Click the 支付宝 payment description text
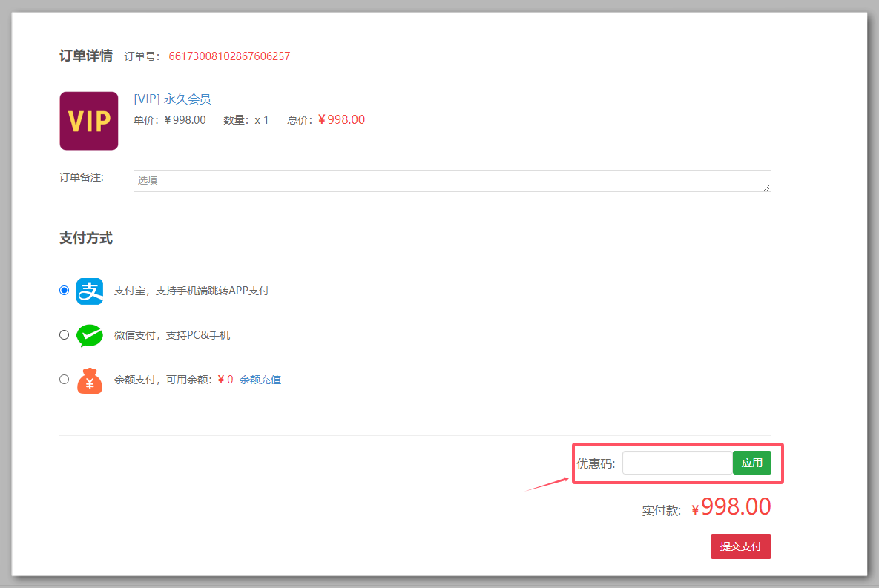Screen dimensions: 879x588 191,291
